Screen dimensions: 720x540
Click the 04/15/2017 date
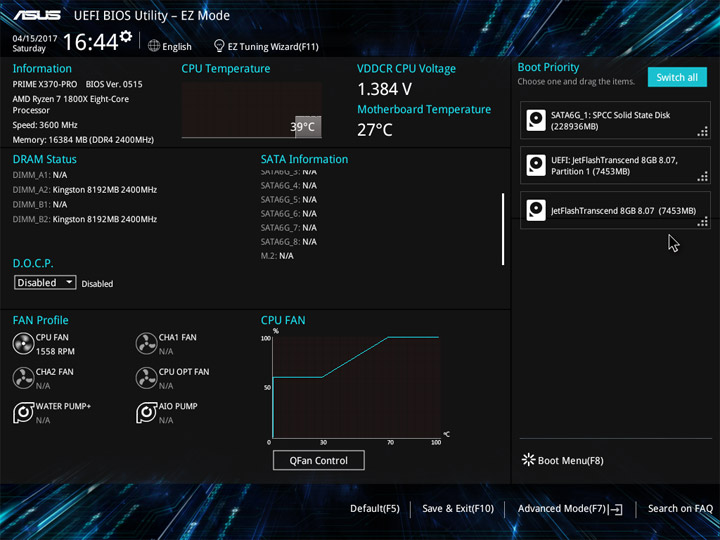(35, 38)
